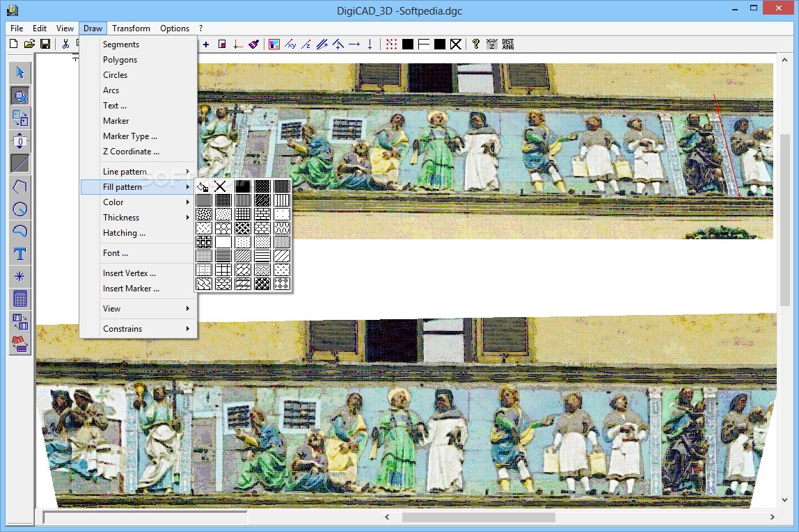The height and width of the screenshot is (532, 799).
Task: Click the status input field at bottom
Action: 145,518
